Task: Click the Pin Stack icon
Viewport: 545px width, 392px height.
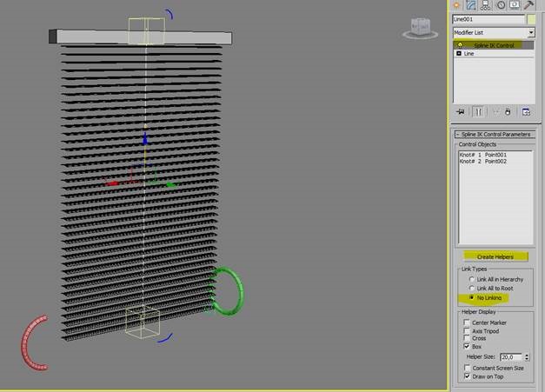Action: point(461,111)
